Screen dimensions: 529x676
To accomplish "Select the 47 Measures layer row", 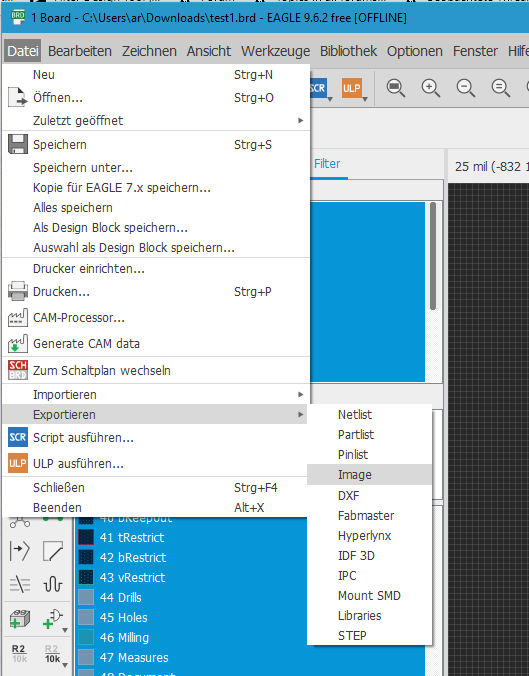I will pyautogui.click(x=250, y=657).
